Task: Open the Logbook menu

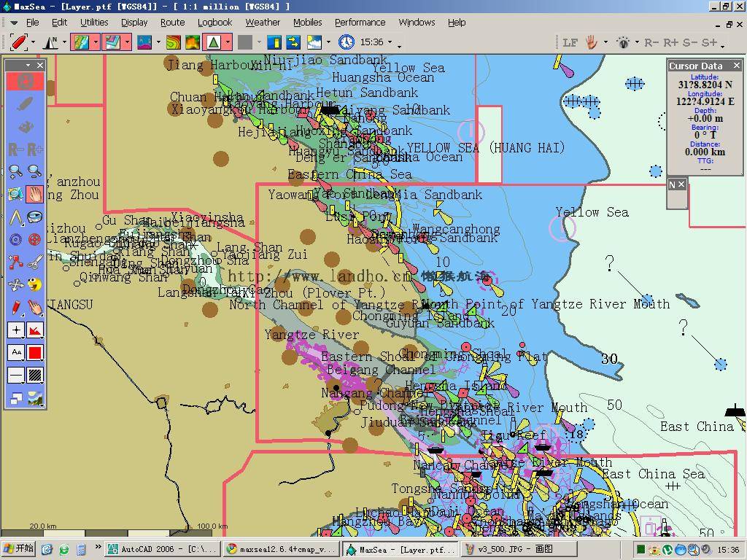Action: 215,23
